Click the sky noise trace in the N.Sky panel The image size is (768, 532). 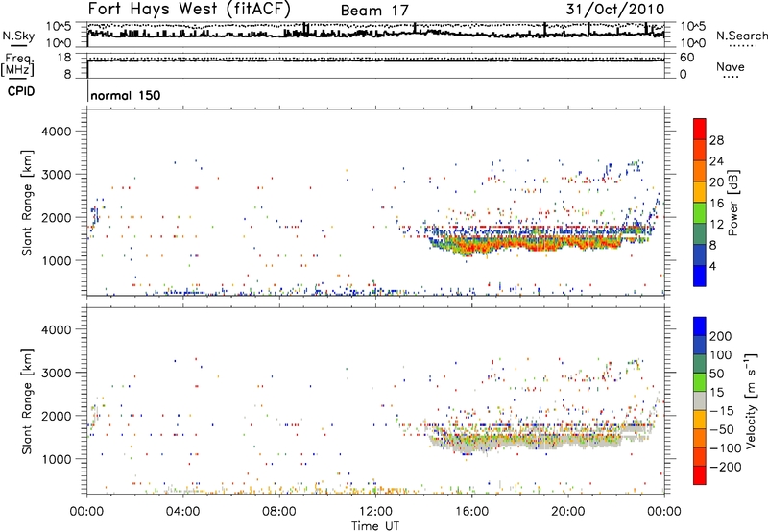(375, 34)
